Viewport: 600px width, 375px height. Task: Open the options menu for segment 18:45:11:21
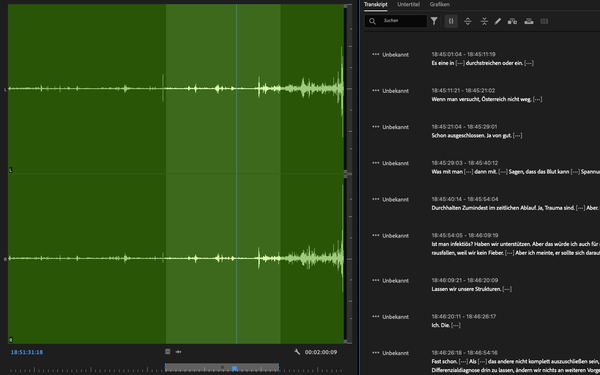pyautogui.click(x=376, y=91)
